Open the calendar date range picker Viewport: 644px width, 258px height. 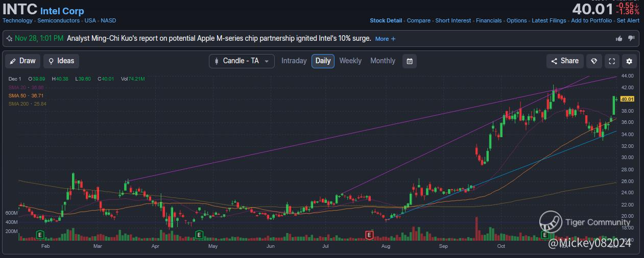410,61
